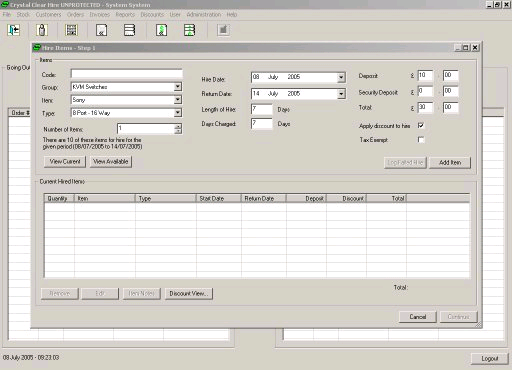Click the View Current button
Viewport: 512px width, 370px height.
(x=65, y=162)
